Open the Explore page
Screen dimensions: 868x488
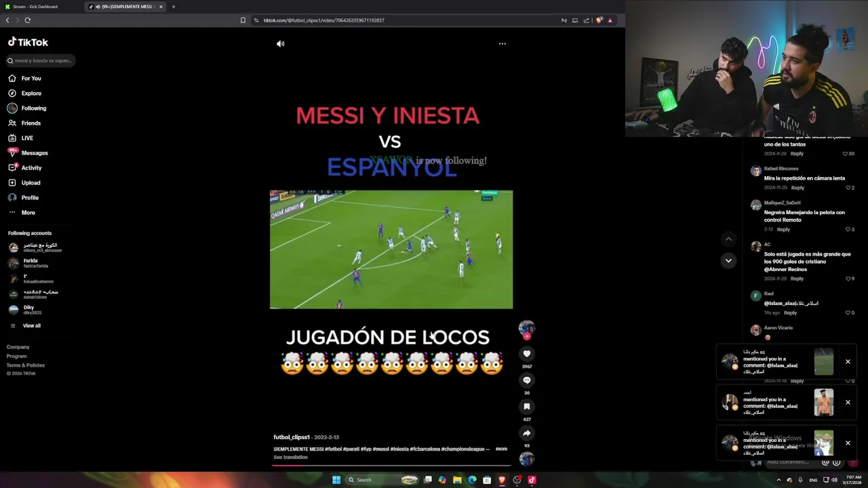(x=25, y=94)
